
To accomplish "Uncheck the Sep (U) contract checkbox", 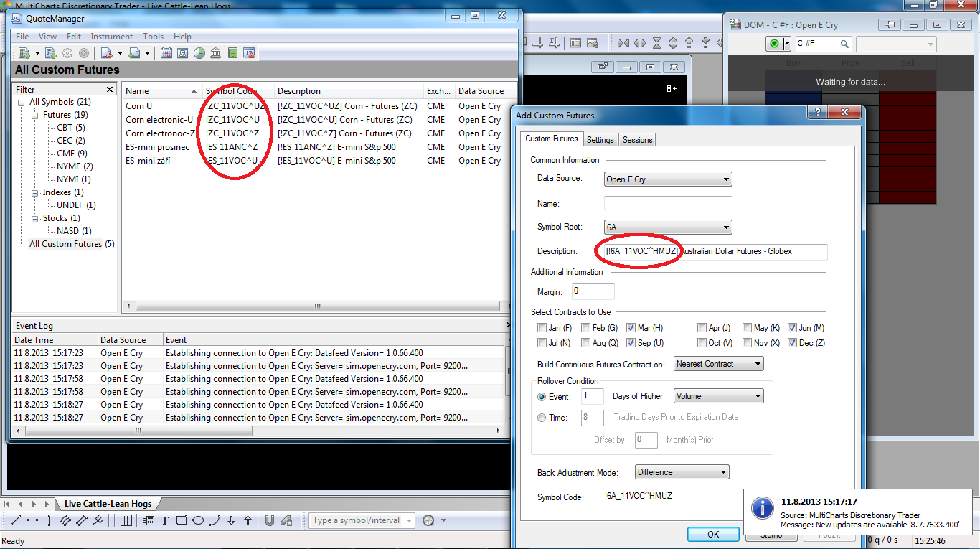I will click(x=631, y=343).
